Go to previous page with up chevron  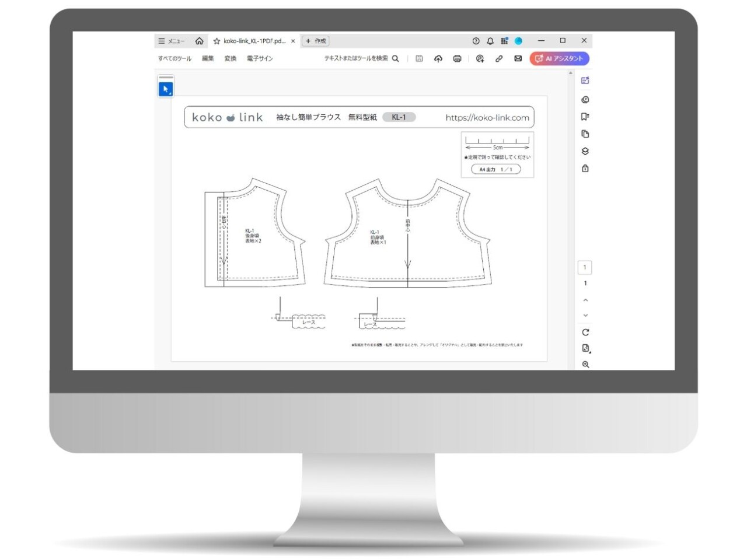[x=585, y=300]
